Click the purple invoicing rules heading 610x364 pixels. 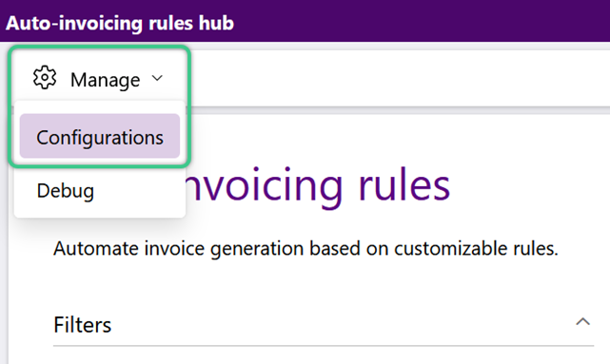point(318,185)
